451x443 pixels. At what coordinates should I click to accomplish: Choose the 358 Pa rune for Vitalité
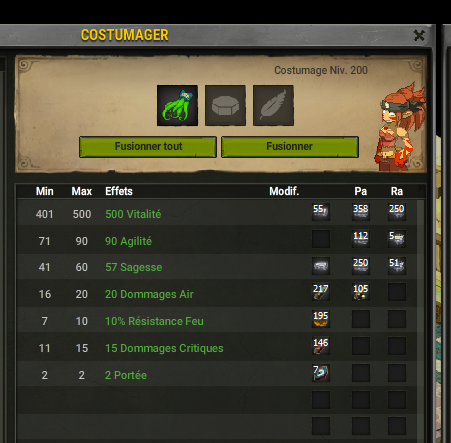click(x=361, y=212)
